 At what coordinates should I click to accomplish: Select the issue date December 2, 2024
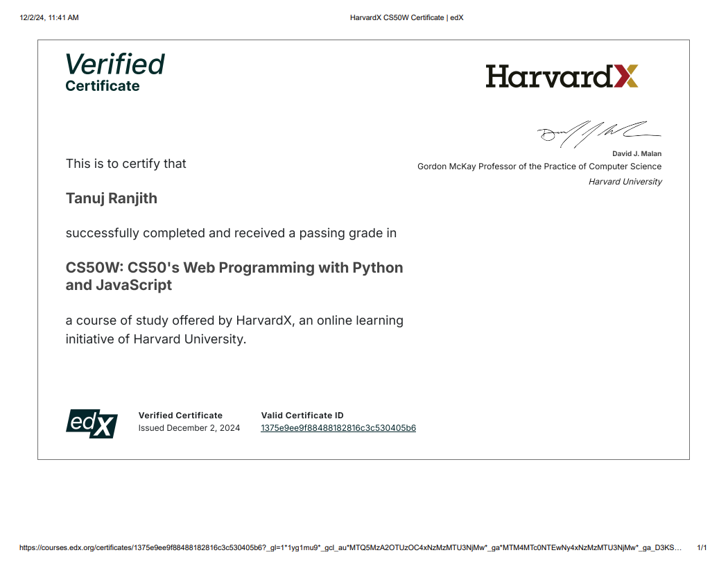pos(189,428)
